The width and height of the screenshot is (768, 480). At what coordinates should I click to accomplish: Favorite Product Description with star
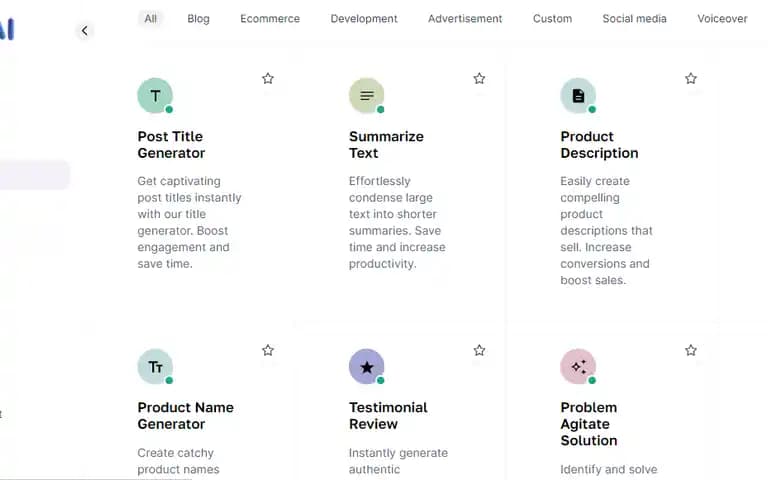pyautogui.click(x=691, y=78)
